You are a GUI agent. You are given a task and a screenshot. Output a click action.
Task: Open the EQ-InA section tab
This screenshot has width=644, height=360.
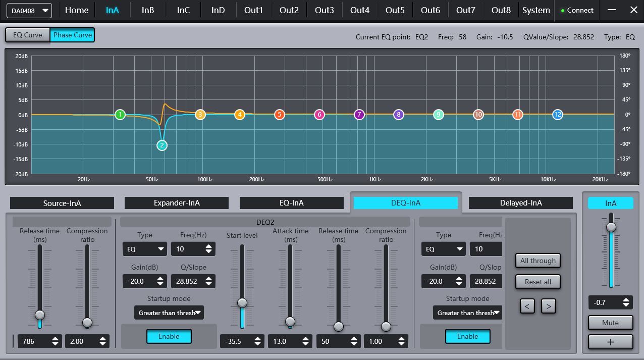click(292, 203)
